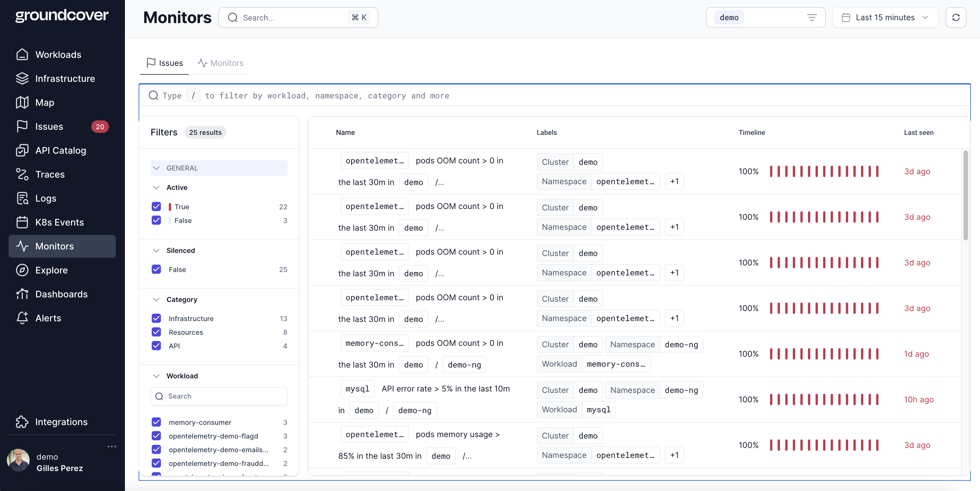Screen dimensions: 980x491
Task: Open the API Catalog sidebar icon
Action: (x=22, y=151)
